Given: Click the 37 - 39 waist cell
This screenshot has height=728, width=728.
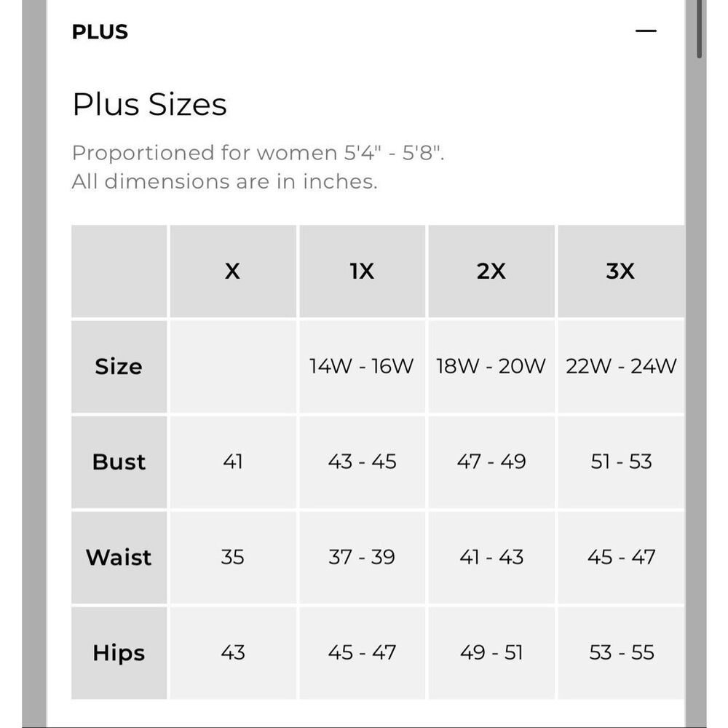Looking at the screenshot, I should (x=362, y=557).
